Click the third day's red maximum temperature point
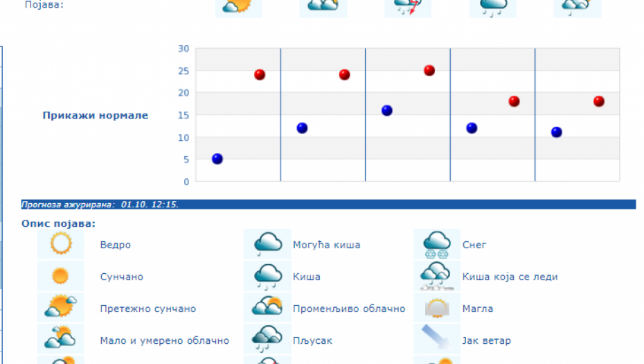 429,71
